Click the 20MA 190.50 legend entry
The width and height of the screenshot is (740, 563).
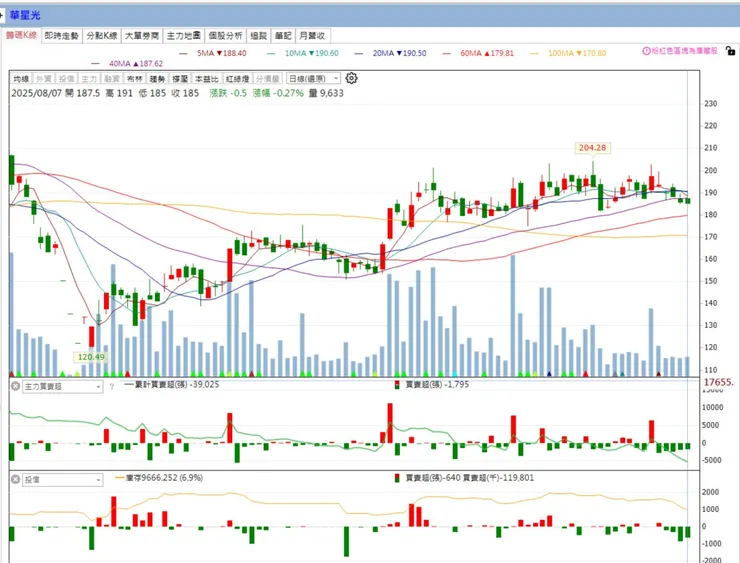391,53
